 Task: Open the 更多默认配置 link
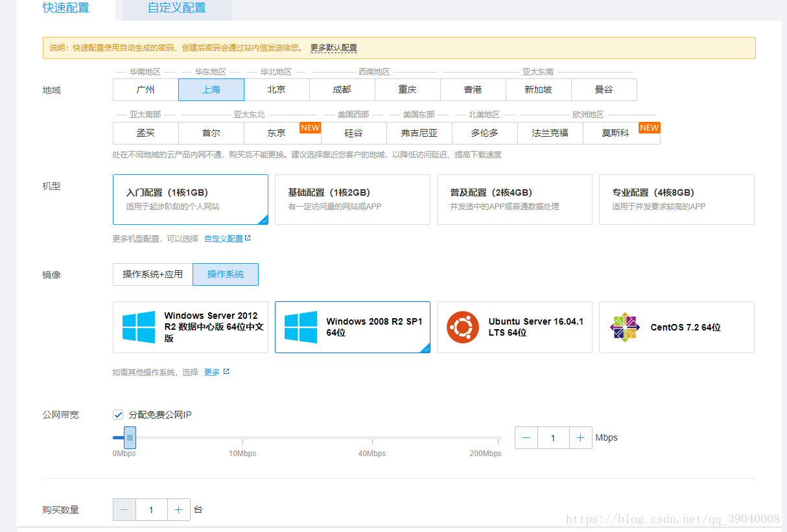click(333, 48)
